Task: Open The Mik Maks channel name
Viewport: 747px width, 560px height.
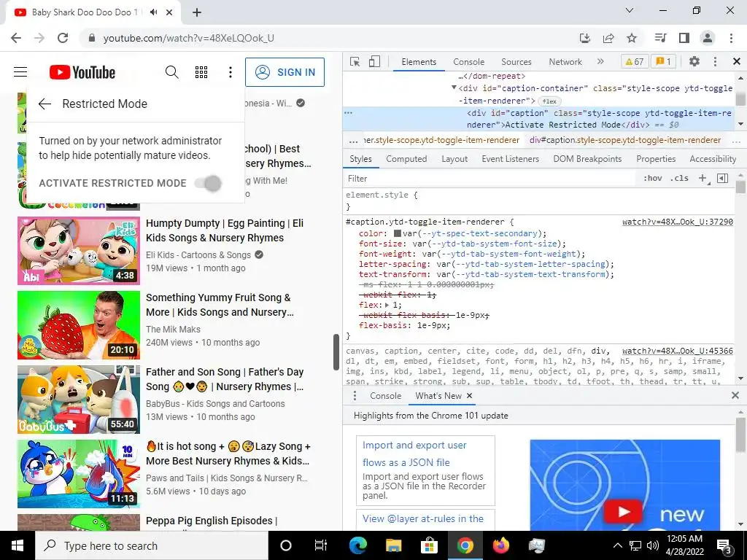Action: (x=173, y=329)
